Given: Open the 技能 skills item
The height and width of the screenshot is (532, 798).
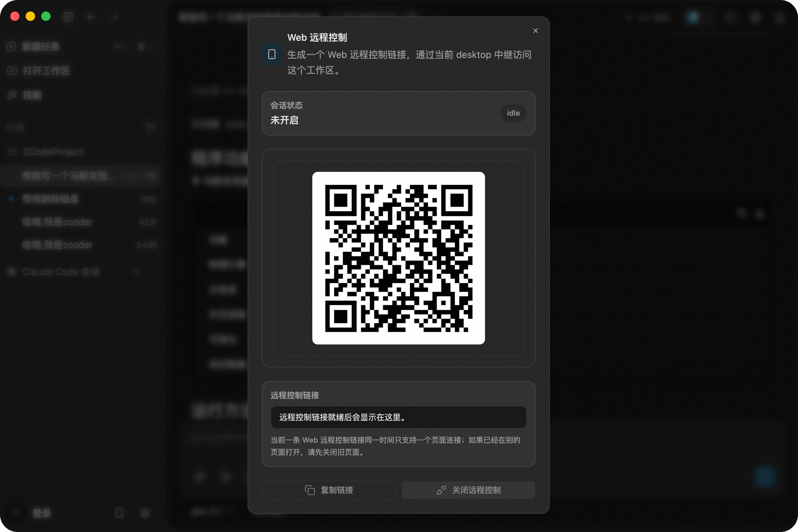Looking at the screenshot, I should point(32,95).
